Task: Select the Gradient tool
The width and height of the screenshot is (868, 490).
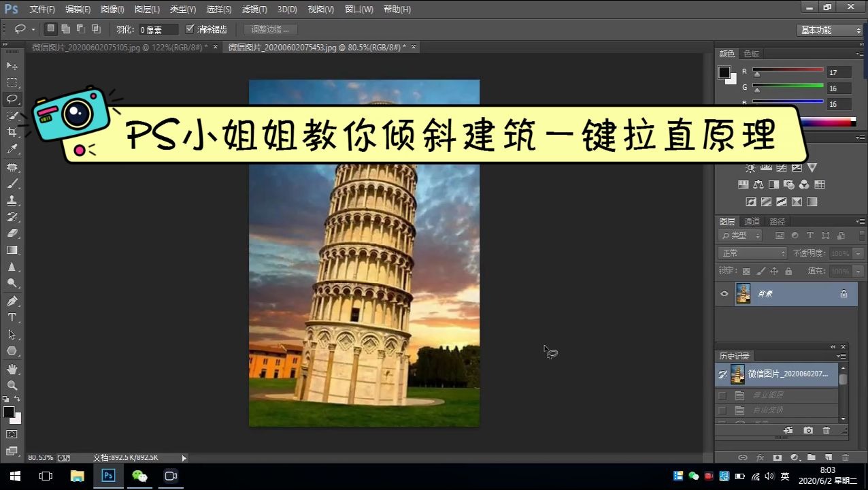Action: pos(12,250)
